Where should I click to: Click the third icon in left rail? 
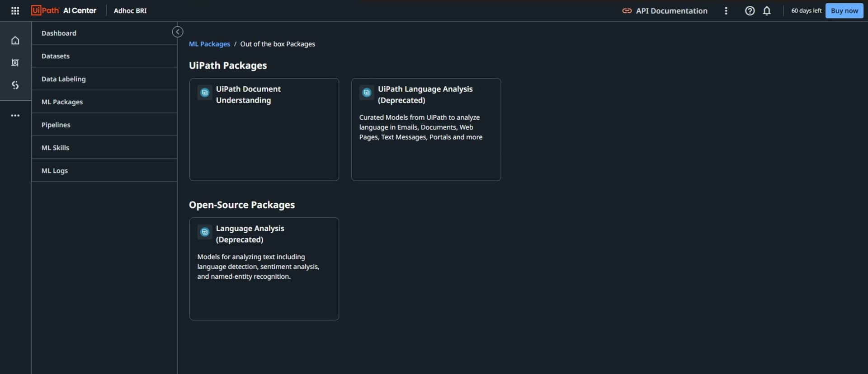coord(15,85)
